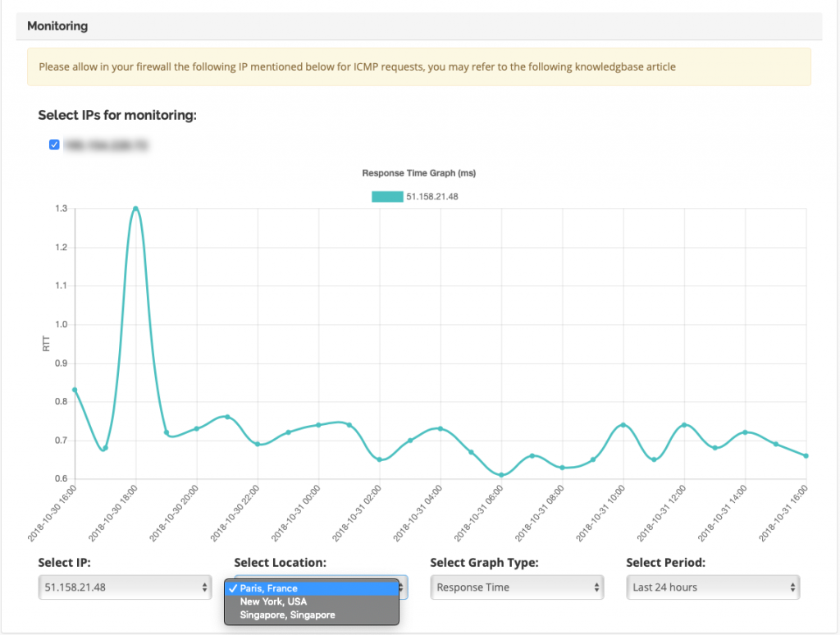The image size is (840, 635).
Task: Click the stepper arrows on Response Time select
Action: [x=597, y=587]
